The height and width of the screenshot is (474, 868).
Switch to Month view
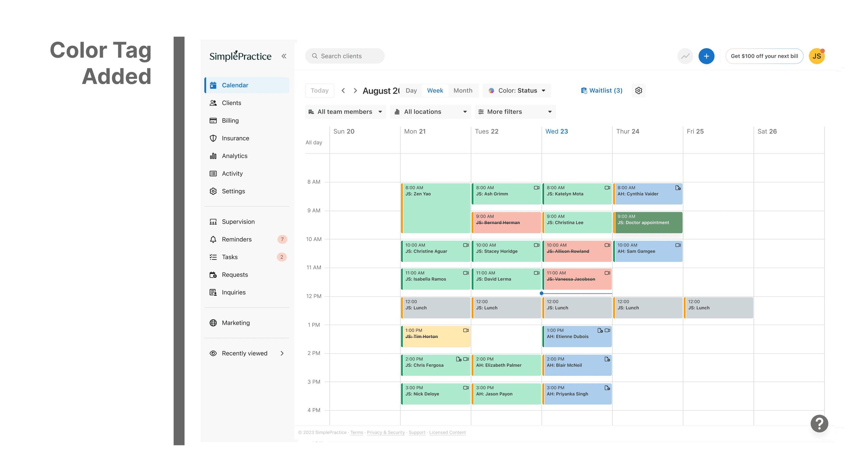[x=462, y=90]
